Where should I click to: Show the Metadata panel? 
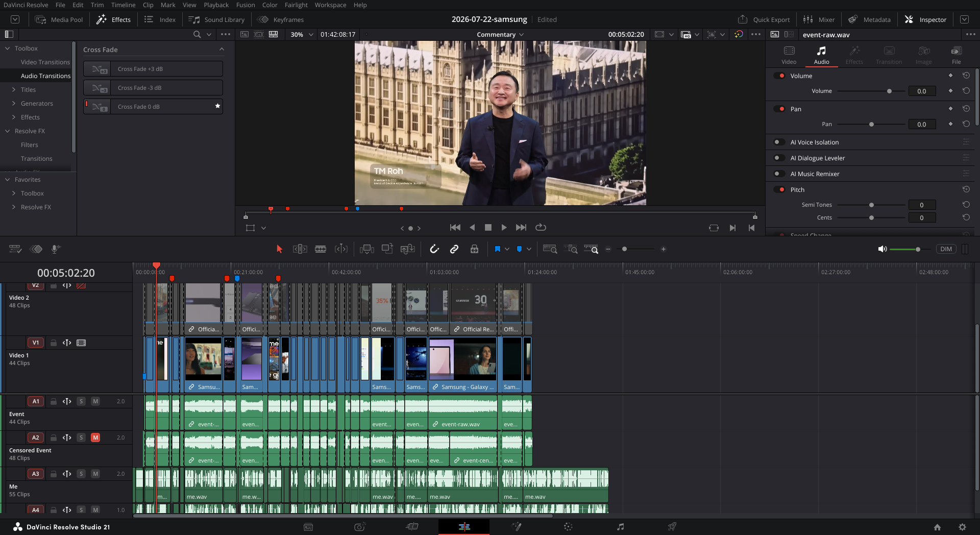pyautogui.click(x=869, y=19)
